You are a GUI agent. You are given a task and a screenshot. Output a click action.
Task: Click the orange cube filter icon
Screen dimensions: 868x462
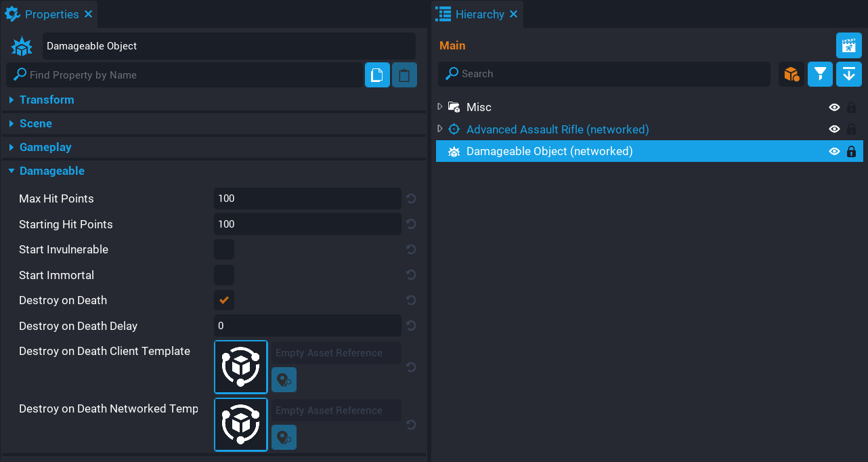tap(791, 74)
